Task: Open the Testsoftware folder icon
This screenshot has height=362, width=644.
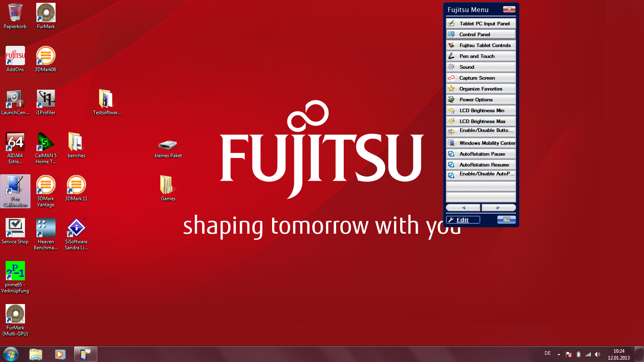Action: [x=107, y=102]
